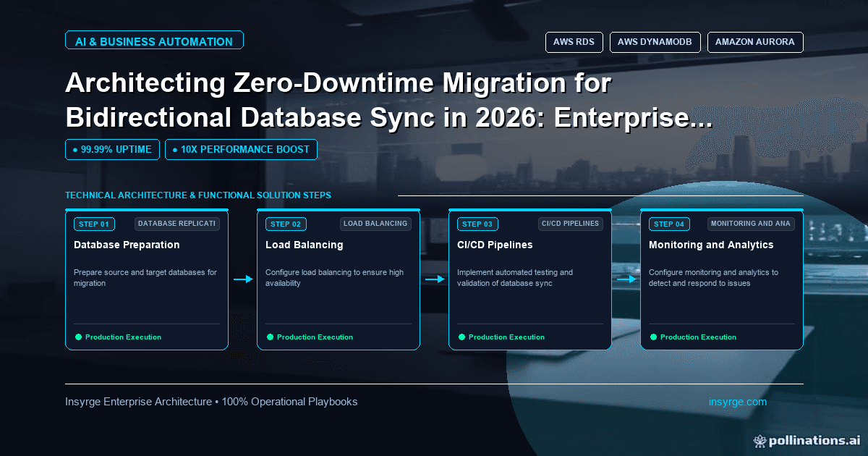Open the insyrge.com link

(738, 402)
